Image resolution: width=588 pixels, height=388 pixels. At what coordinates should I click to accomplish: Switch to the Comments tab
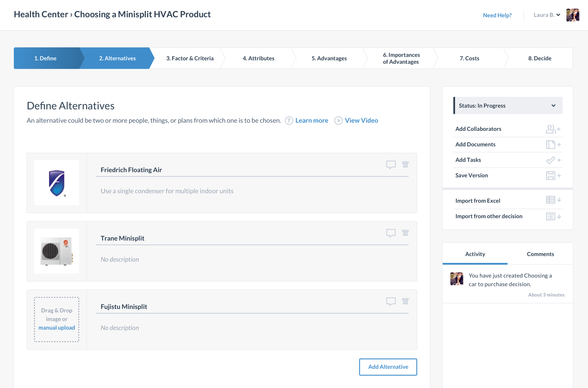tap(541, 254)
